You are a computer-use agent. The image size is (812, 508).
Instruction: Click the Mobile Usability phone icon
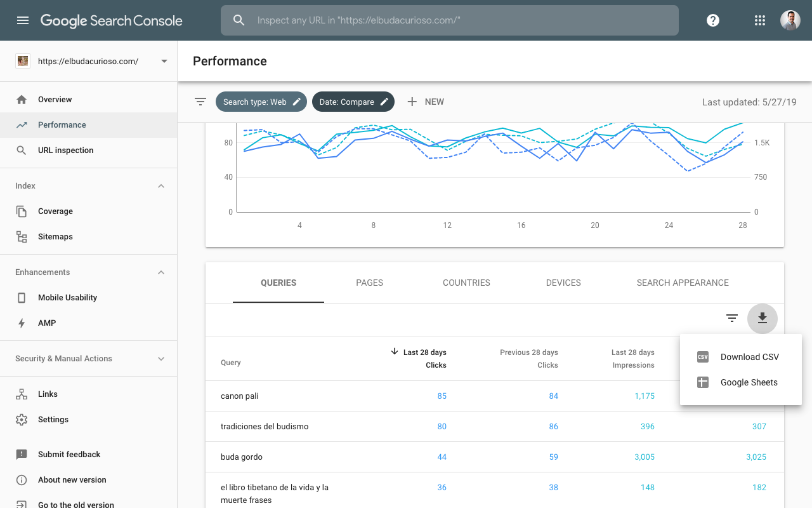[x=22, y=298]
